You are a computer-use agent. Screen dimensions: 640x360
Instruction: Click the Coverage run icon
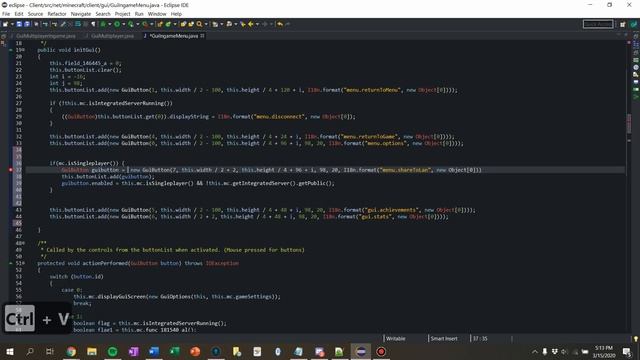click(x=131, y=24)
